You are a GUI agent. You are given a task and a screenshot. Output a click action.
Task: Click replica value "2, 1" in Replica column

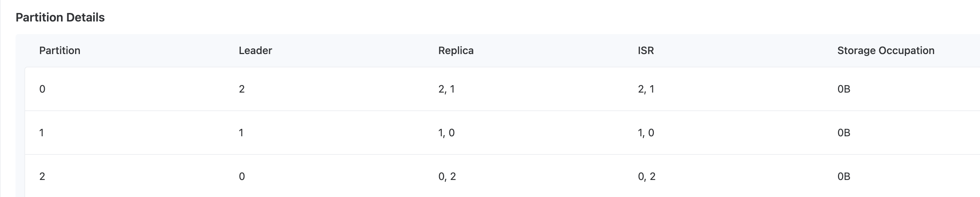point(446,89)
